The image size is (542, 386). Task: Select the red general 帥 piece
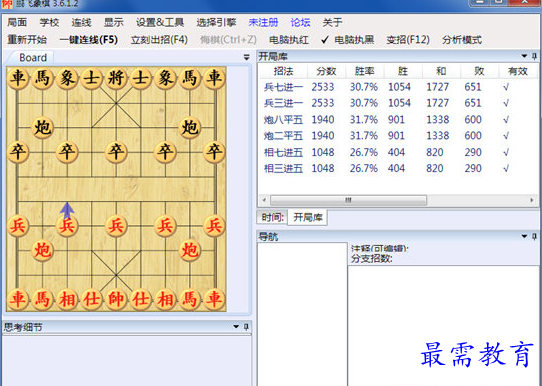(x=116, y=299)
